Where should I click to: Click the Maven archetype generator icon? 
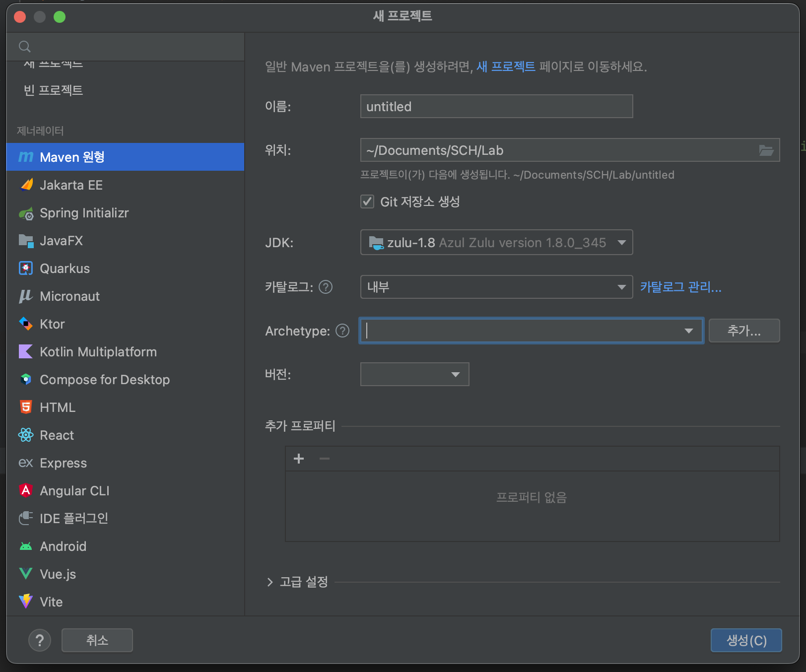[x=26, y=157]
